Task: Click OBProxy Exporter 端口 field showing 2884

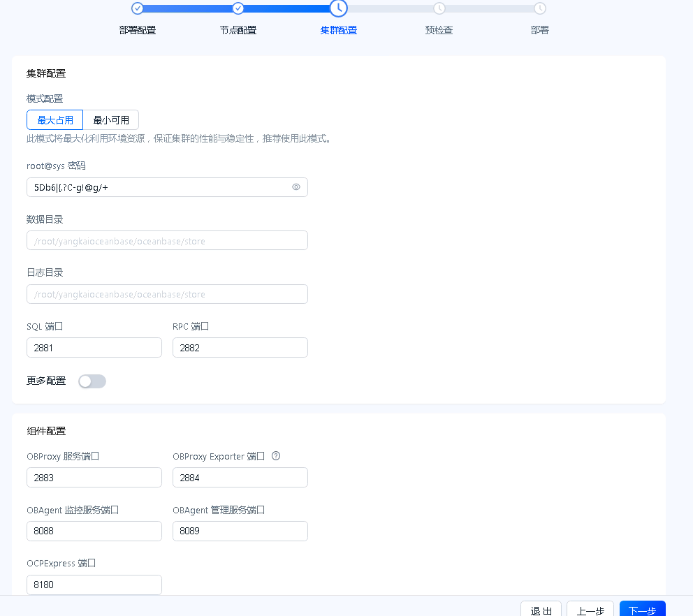Action: click(x=240, y=477)
